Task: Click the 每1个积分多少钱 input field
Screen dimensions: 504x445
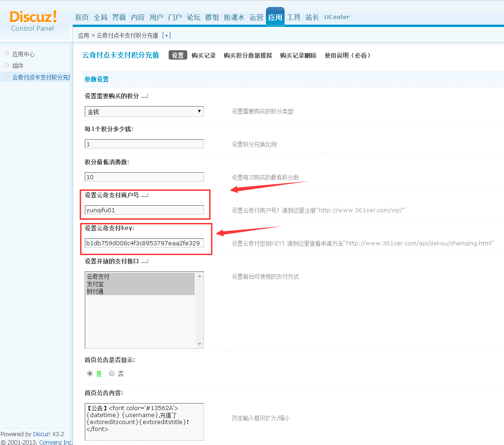Action: point(144,144)
